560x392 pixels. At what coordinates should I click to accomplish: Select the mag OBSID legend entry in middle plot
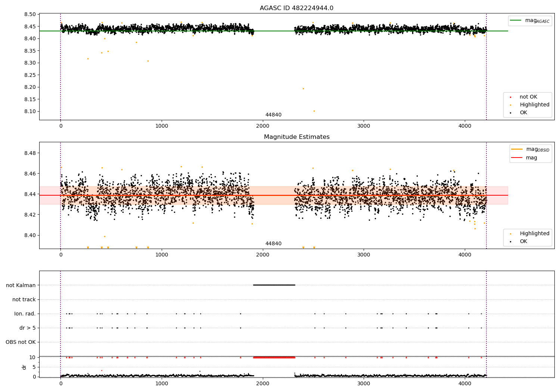pyautogui.click(x=531, y=149)
